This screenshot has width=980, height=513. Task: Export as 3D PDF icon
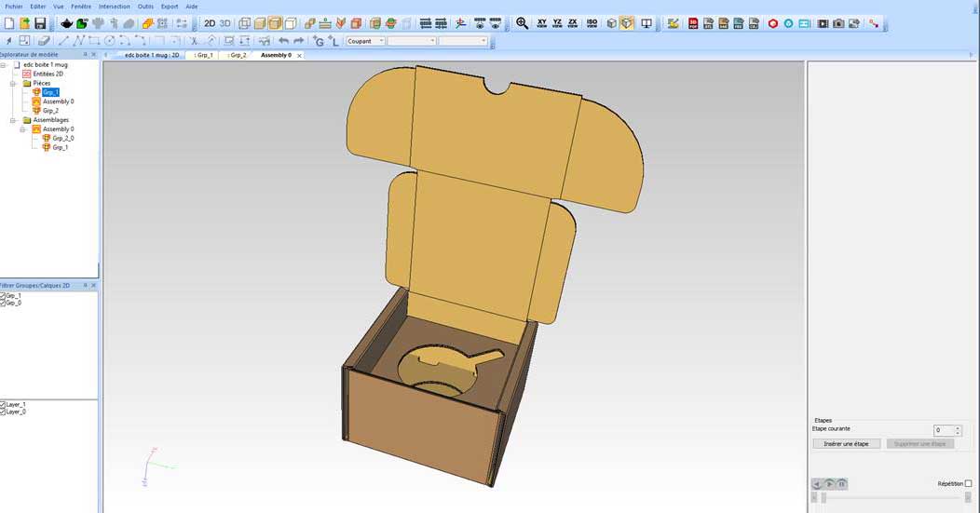[x=693, y=23]
